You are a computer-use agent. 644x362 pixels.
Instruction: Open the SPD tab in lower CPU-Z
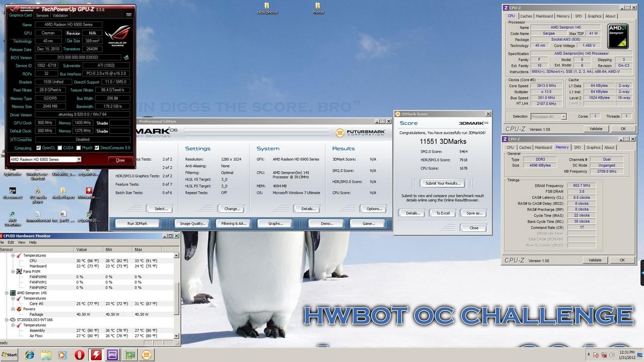pyautogui.click(x=577, y=147)
